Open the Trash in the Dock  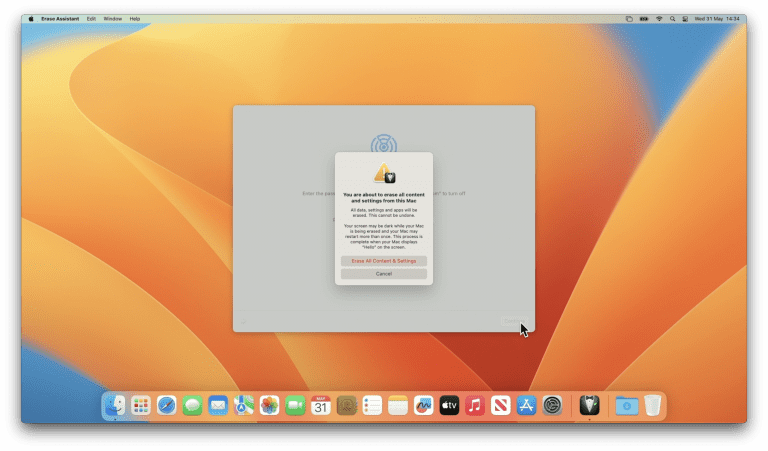coord(652,405)
